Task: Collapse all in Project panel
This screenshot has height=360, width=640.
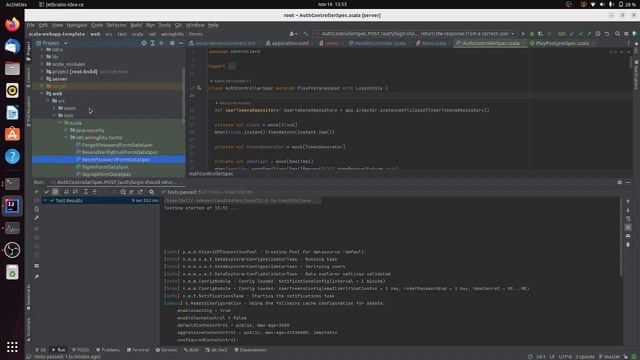Action: coord(162,43)
